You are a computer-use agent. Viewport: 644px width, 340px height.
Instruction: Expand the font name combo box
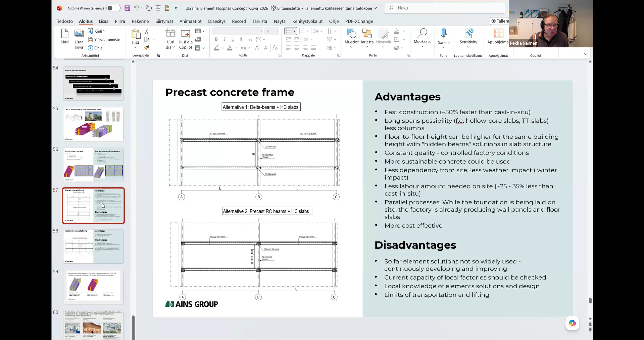click(261, 31)
